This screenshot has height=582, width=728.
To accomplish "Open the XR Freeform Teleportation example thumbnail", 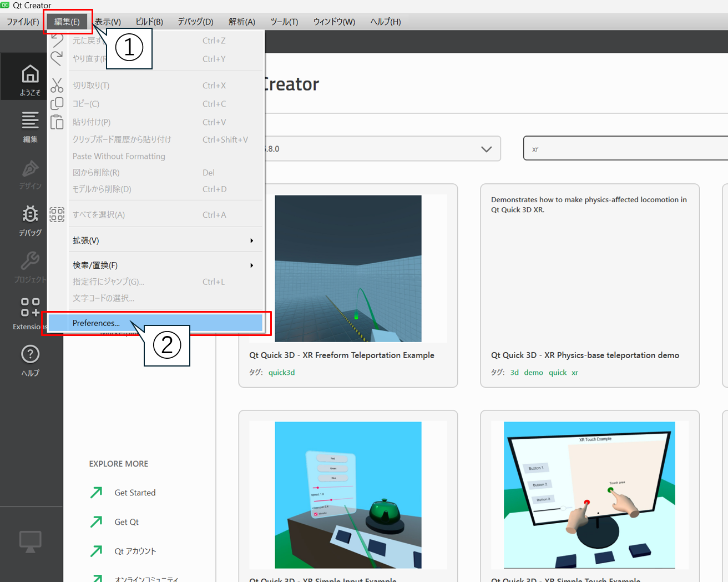I will (x=348, y=268).
